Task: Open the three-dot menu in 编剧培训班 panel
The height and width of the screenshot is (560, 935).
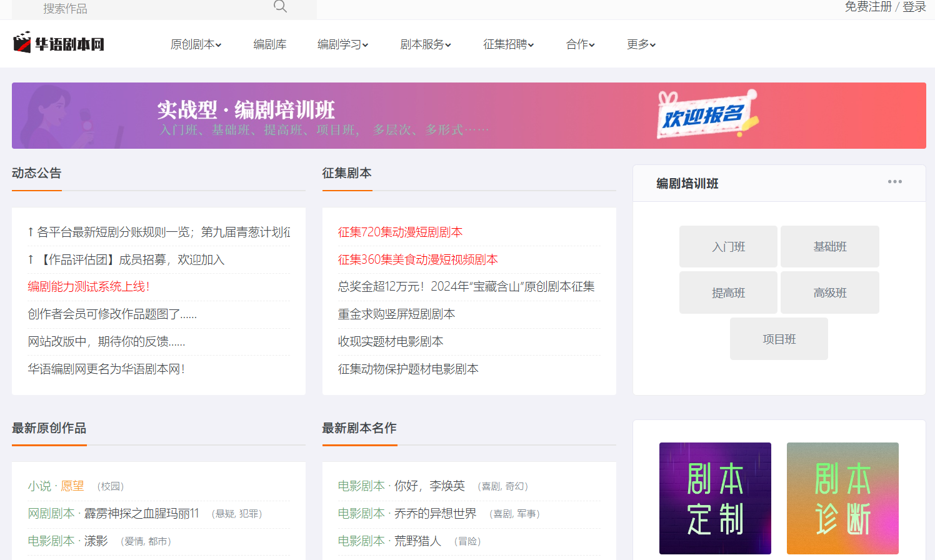Action: [894, 182]
